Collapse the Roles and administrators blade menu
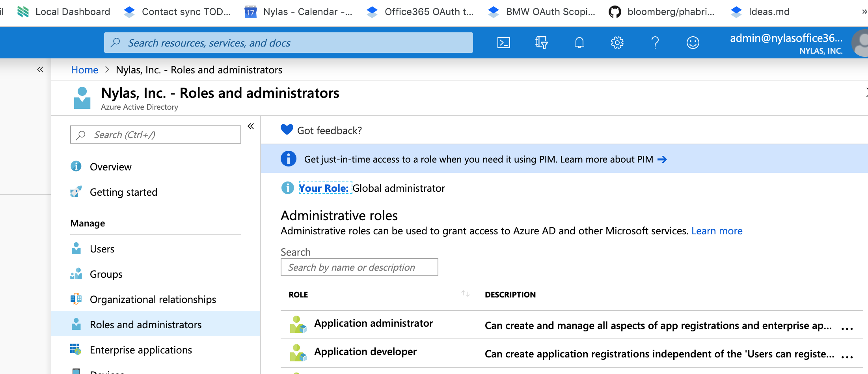The width and height of the screenshot is (868, 374). point(251,126)
